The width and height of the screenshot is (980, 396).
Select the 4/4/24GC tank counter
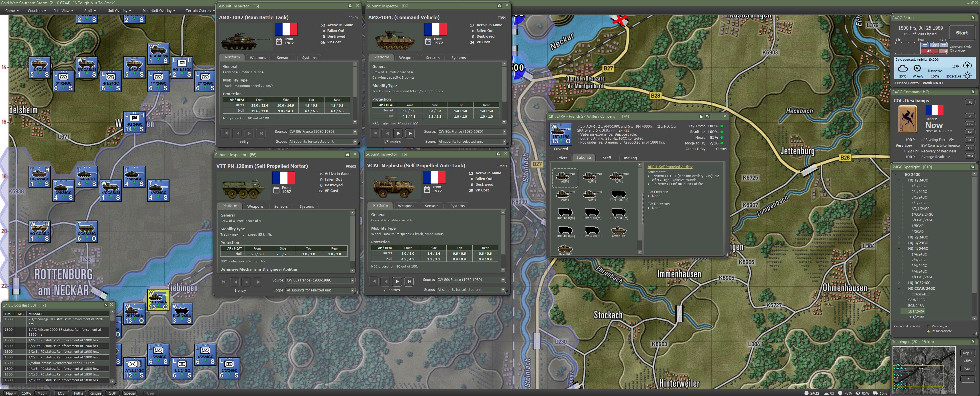tap(158, 191)
